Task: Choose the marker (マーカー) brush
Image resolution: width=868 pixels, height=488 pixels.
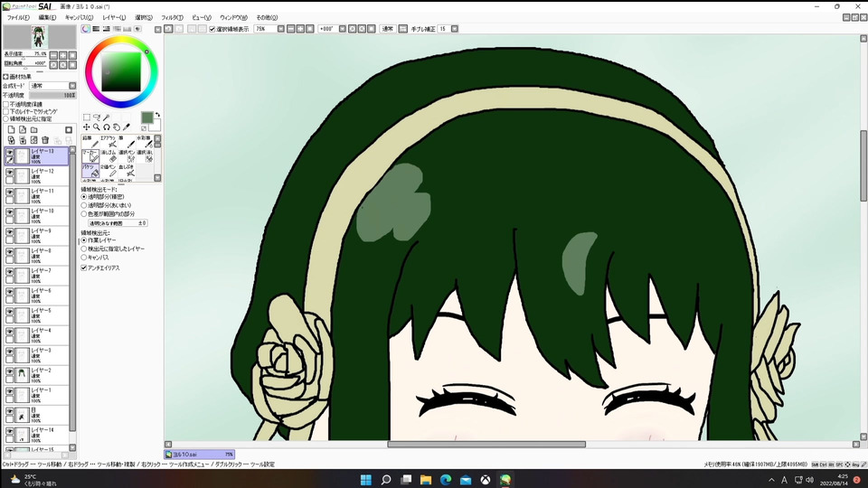Action: coord(90,155)
